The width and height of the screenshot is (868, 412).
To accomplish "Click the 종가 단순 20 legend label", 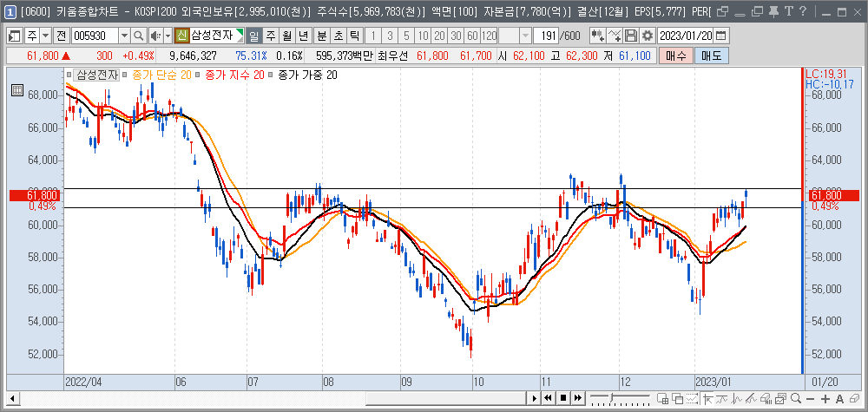I will pyautogui.click(x=161, y=75).
